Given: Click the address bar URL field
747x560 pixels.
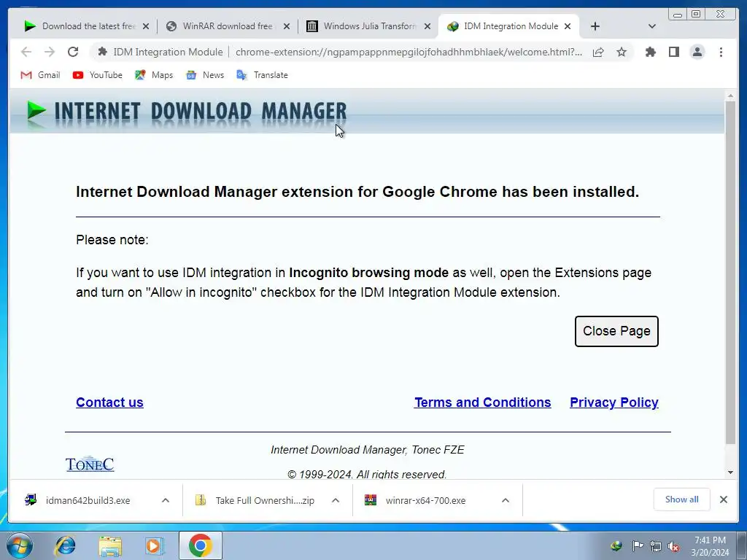Looking at the screenshot, I should pyautogui.click(x=409, y=52).
